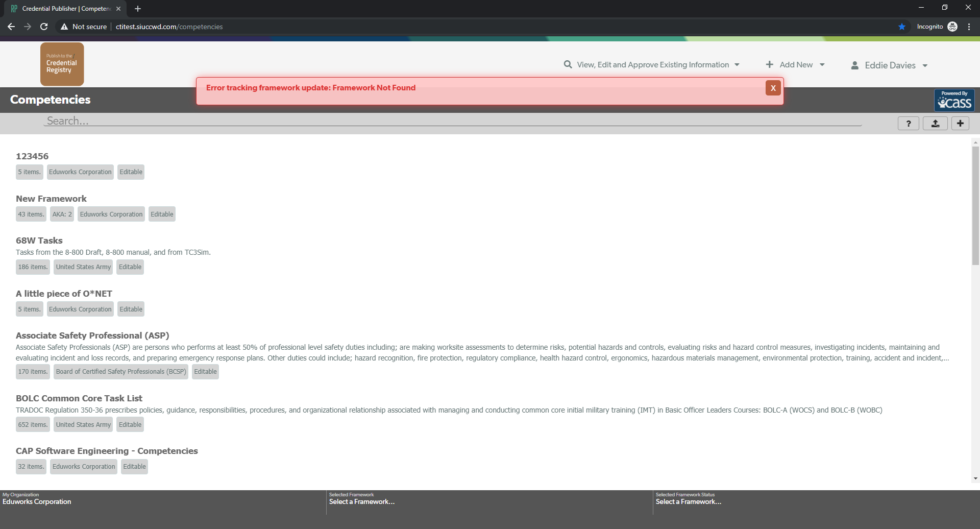Screen dimensions: 980x529
Task: Expand the Add New dropdown
Action: coord(795,65)
